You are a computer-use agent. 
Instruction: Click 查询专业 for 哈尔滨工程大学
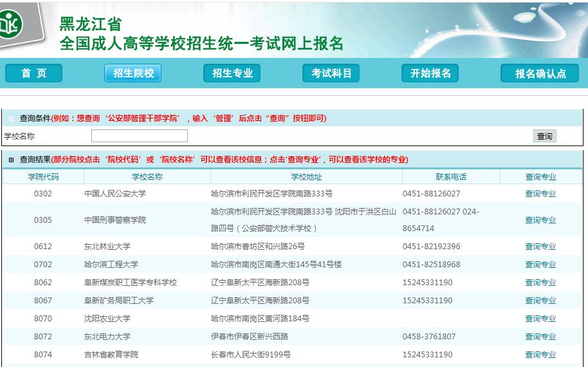pyautogui.click(x=540, y=265)
